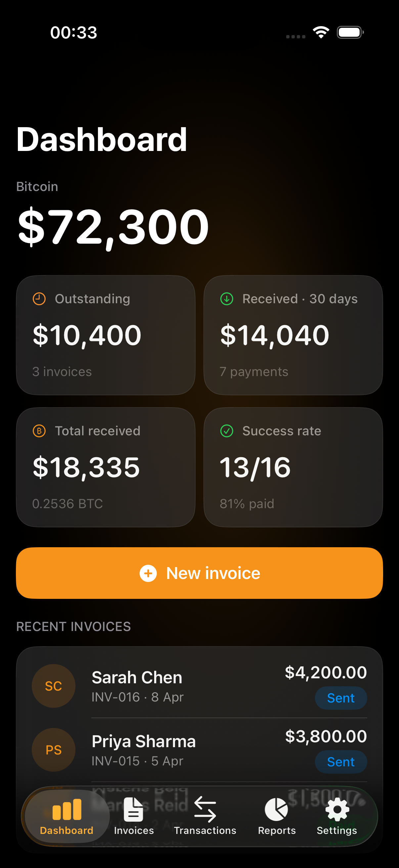Screen dimensions: 399x868
Task: Tap the Sent badge for Sarah Chen
Action: coord(341,698)
